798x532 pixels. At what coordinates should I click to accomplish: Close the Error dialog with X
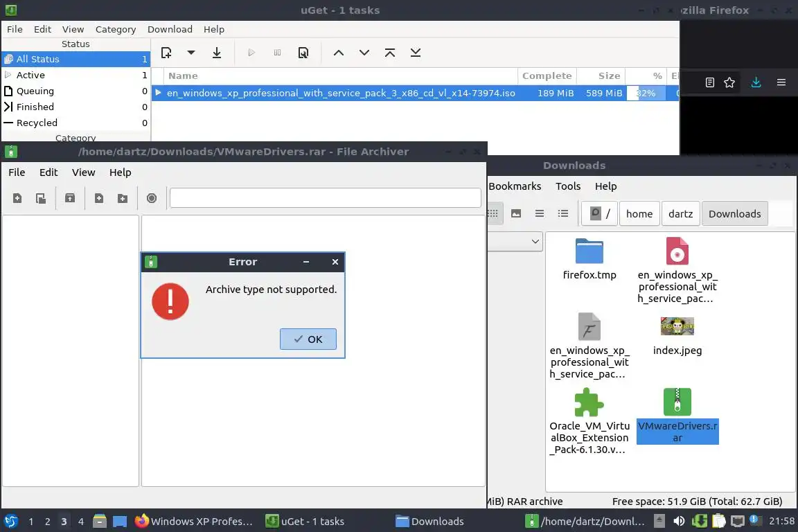(335, 262)
